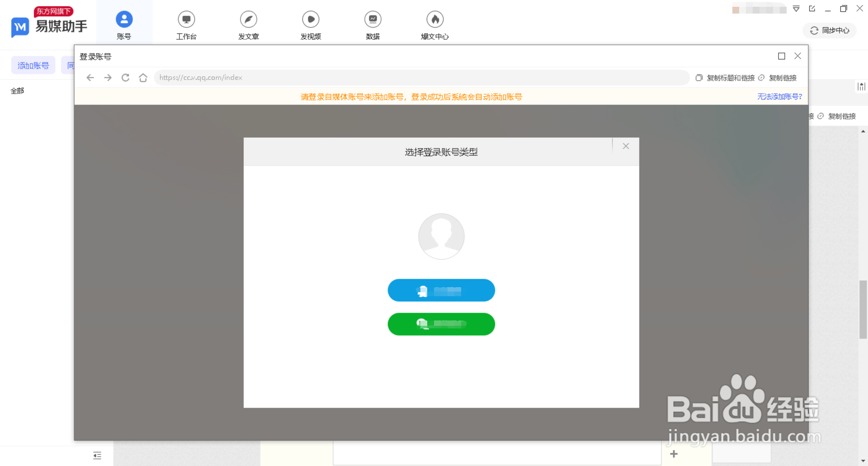
Task: Close the 选择登录账号类型 popup
Action: pos(626,146)
